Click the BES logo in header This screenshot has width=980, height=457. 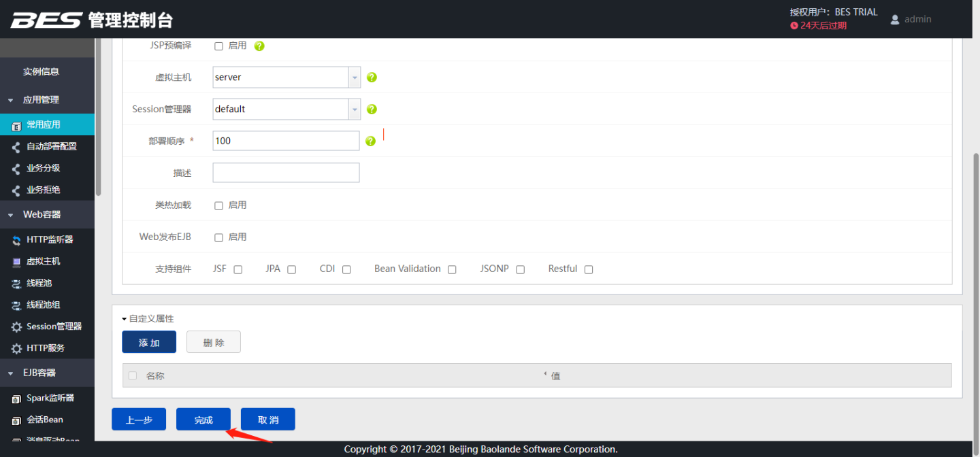[x=46, y=20]
